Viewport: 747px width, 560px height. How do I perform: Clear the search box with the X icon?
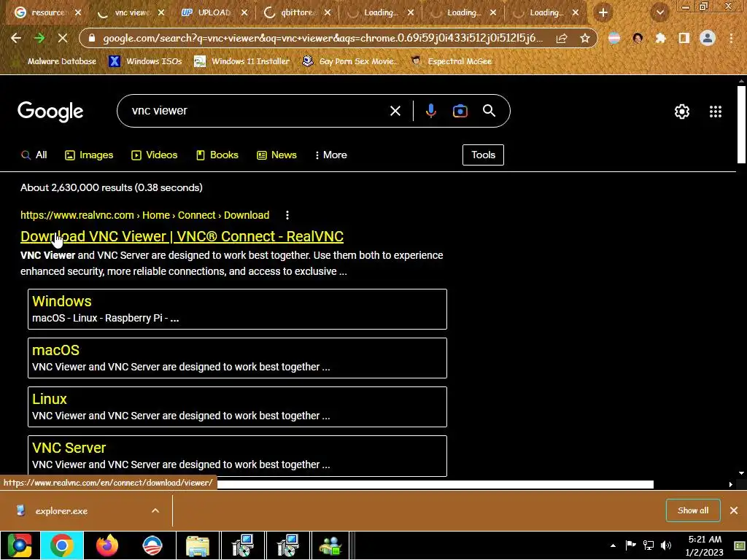(x=395, y=111)
